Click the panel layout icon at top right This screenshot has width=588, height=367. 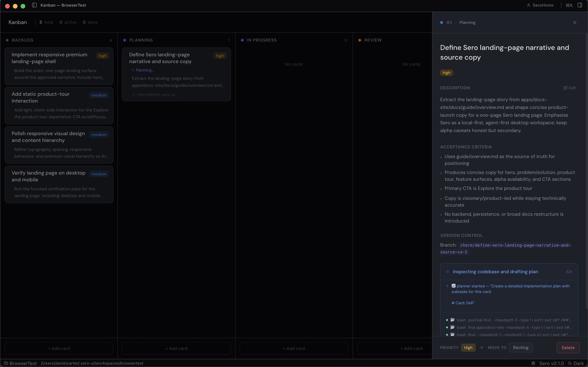[x=580, y=5]
